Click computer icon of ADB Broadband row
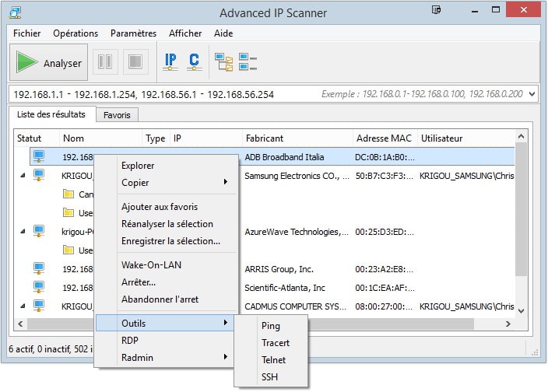 pos(39,156)
